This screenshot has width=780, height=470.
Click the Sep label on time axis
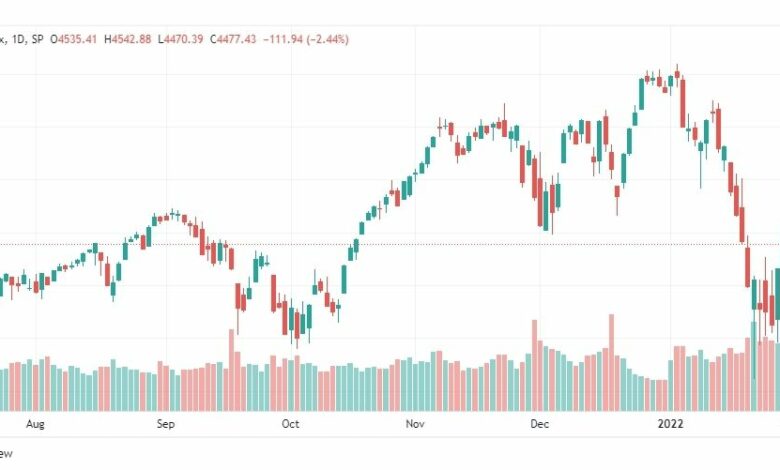click(166, 424)
